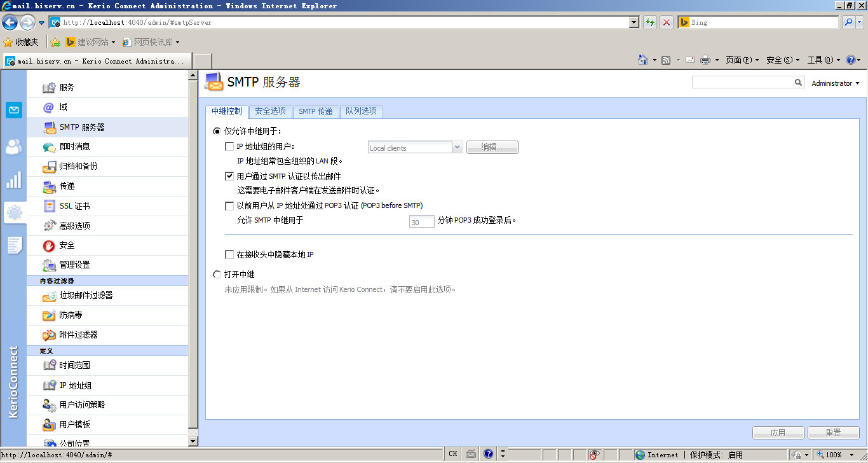Expand the address bar history dropdown
The height and width of the screenshot is (463, 868).
634,22
